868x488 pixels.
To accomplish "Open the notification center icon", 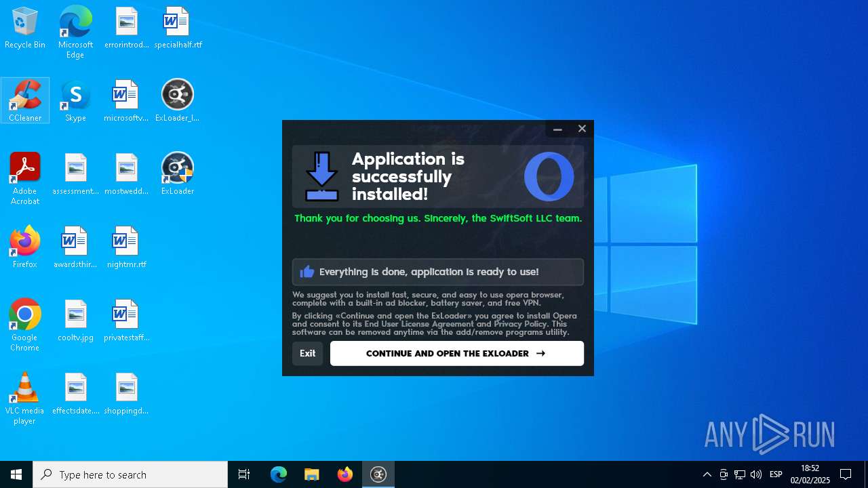I will [x=846, y=474].
